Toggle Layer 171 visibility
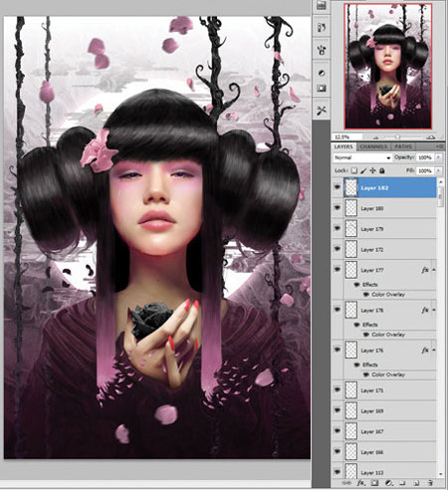 coord(337,389)
